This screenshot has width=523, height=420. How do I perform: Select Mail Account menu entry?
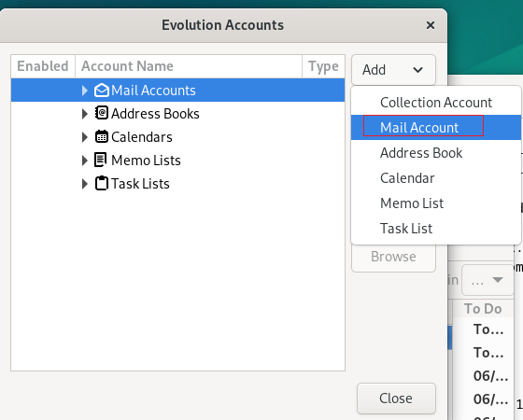[436, 127]
